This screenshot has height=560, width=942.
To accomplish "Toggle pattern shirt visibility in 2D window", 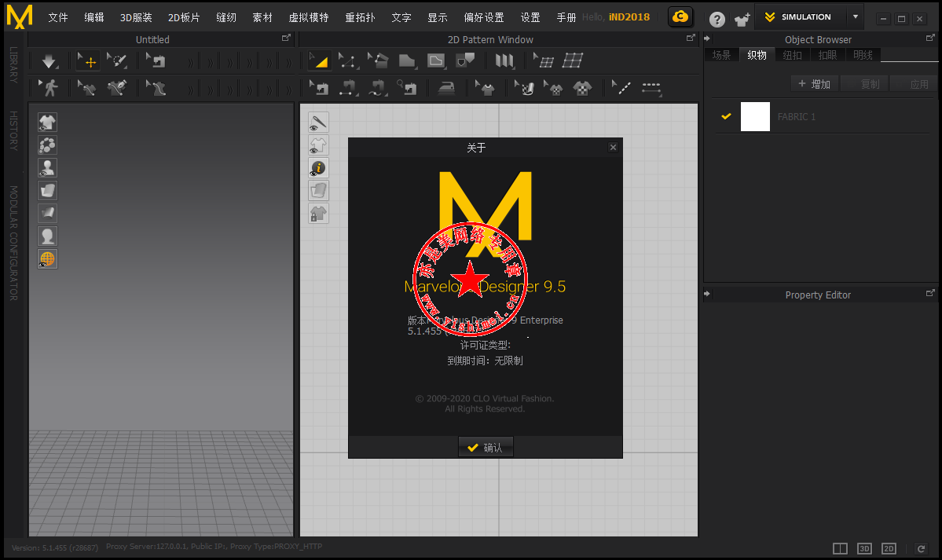I will tap(318, 145).
